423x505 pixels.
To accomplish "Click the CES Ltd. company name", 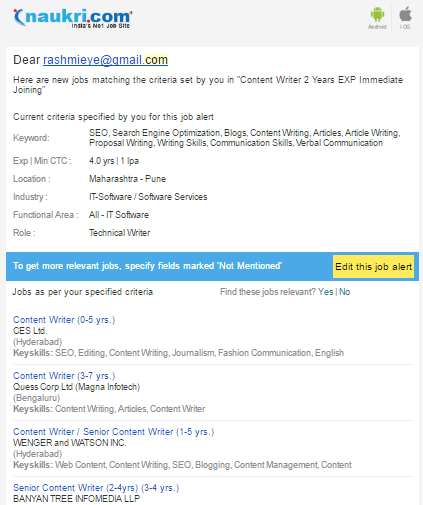I will [x=30, y=331].
